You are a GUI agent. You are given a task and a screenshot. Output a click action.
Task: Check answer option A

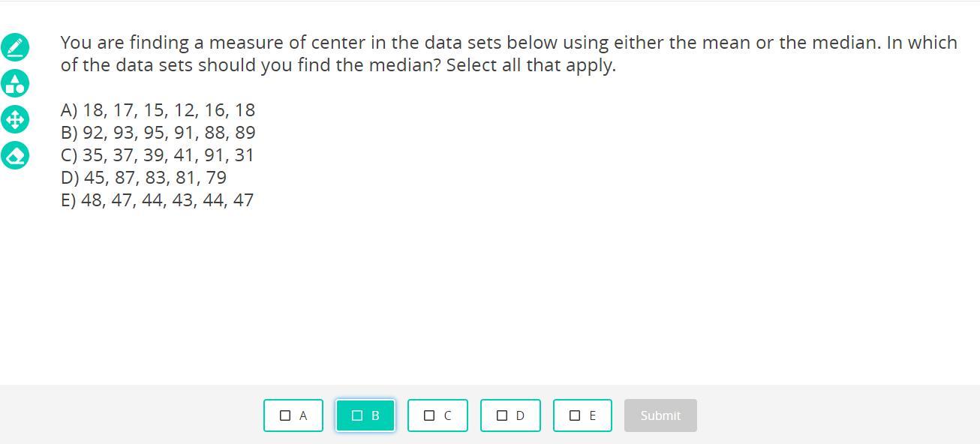(x=293, y=415)
